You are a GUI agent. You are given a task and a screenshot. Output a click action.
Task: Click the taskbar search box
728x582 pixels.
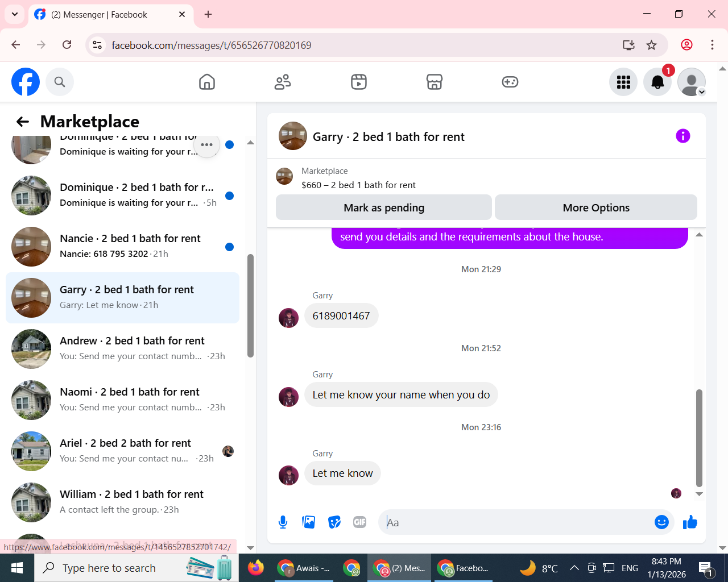pos(136,568)
